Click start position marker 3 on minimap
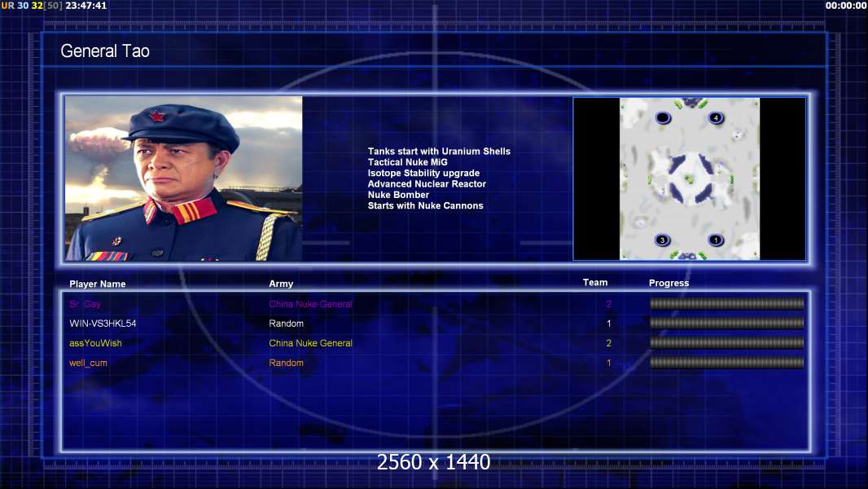The image size is (868, 489). tap(662, 240)
